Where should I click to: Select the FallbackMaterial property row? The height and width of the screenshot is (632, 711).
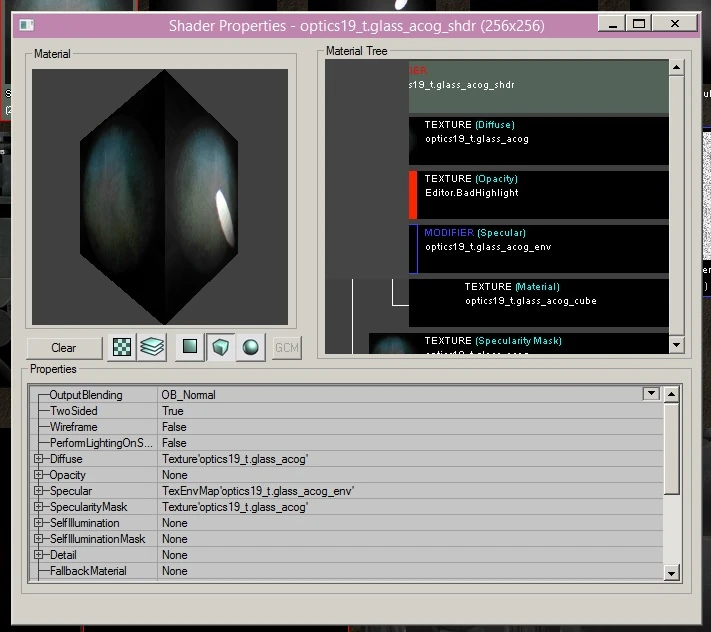[346, 571]
